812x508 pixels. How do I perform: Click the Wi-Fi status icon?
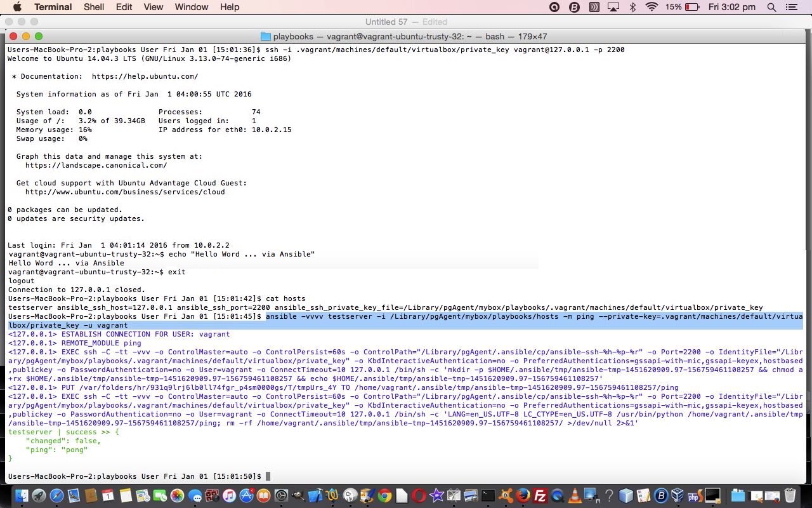tap(652, 7)
